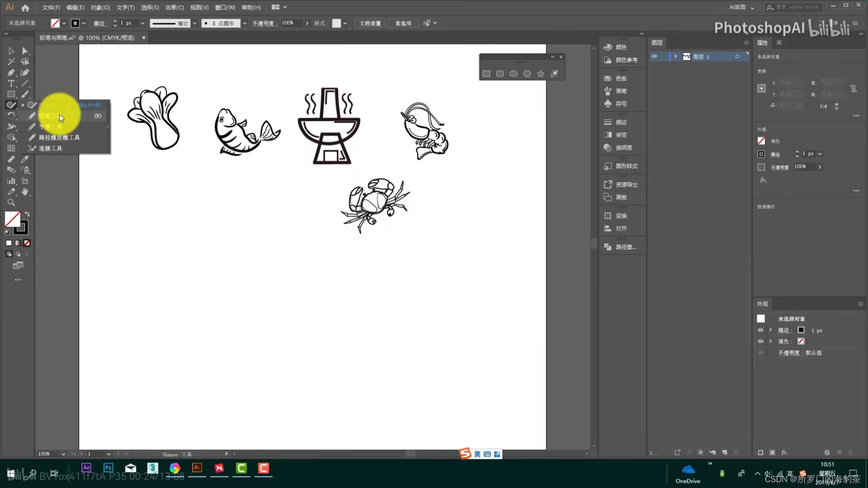Click 文档设置 button
This screenshot has height=488, width=868.
click(370, 23)
